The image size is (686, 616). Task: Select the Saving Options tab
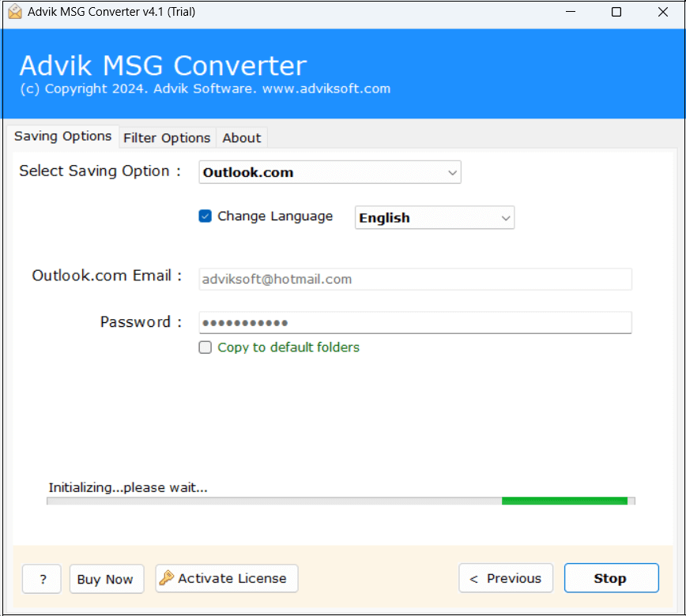point(62,137)
